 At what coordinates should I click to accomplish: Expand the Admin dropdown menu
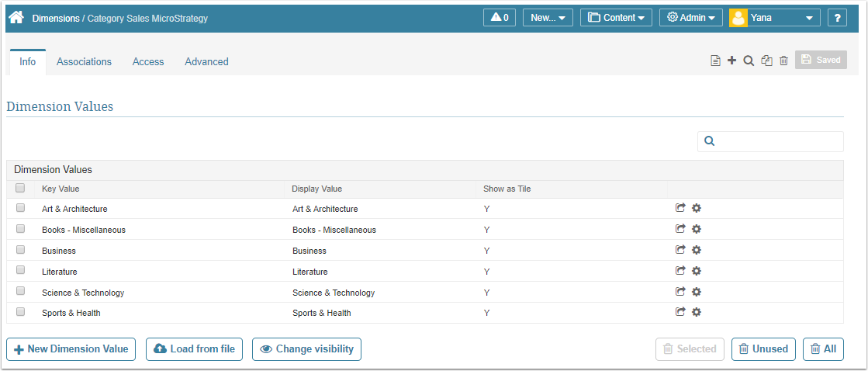tap(691, 17)
